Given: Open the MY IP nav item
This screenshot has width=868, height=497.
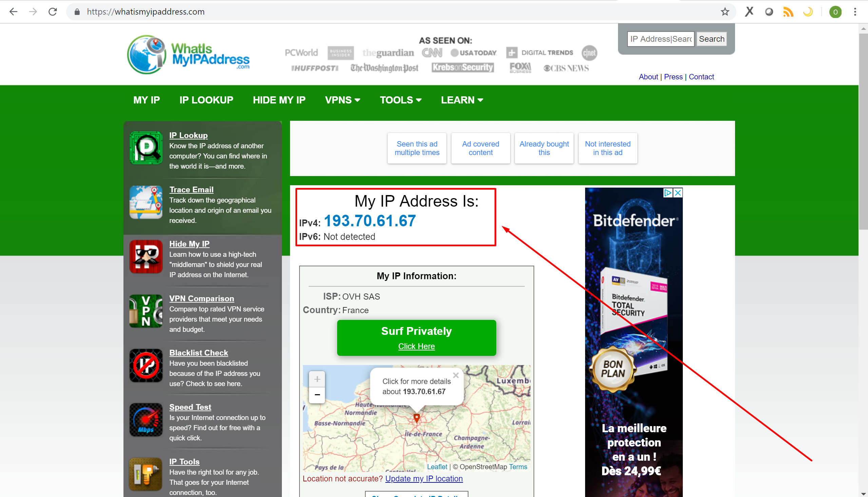Looking at the screenshot, I should click(x=147, y=100).
